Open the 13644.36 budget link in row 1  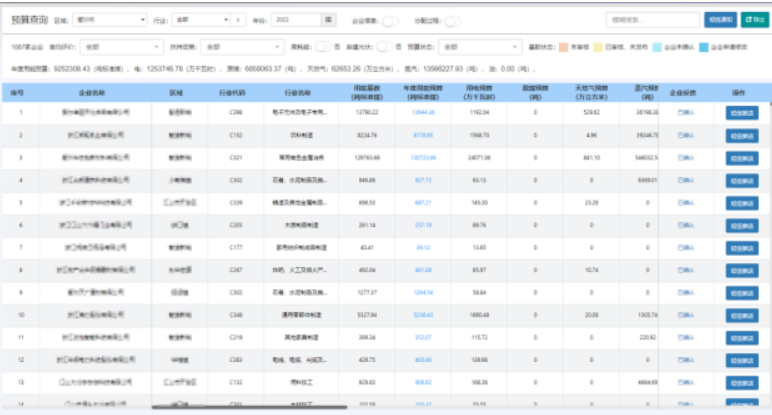[422, 113]
